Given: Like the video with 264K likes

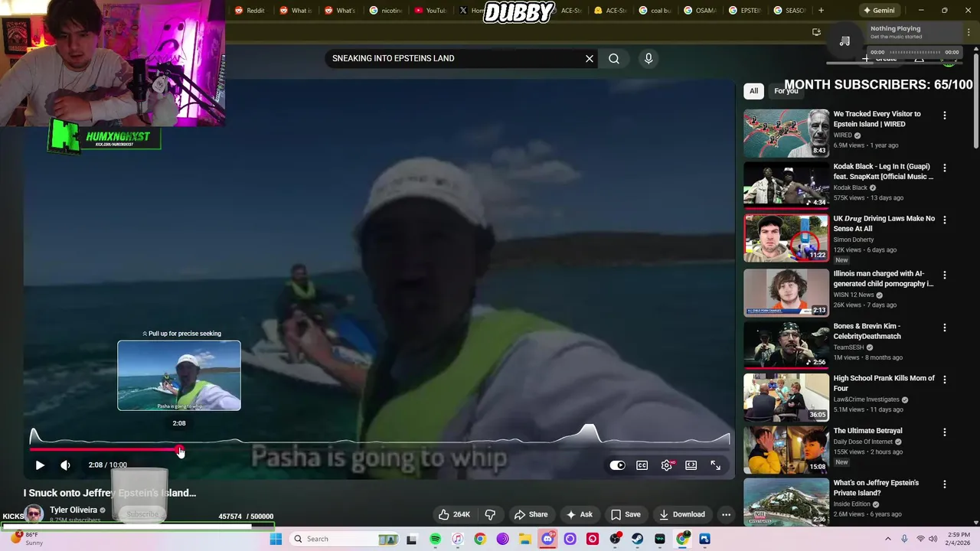Looking at the screenshot, I should point(454,514).
